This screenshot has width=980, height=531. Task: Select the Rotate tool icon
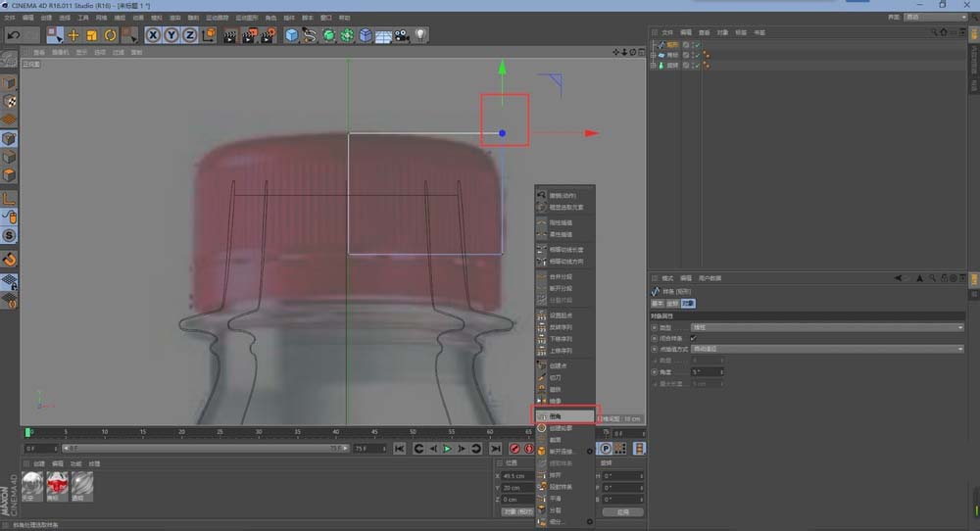coord(110,35)
